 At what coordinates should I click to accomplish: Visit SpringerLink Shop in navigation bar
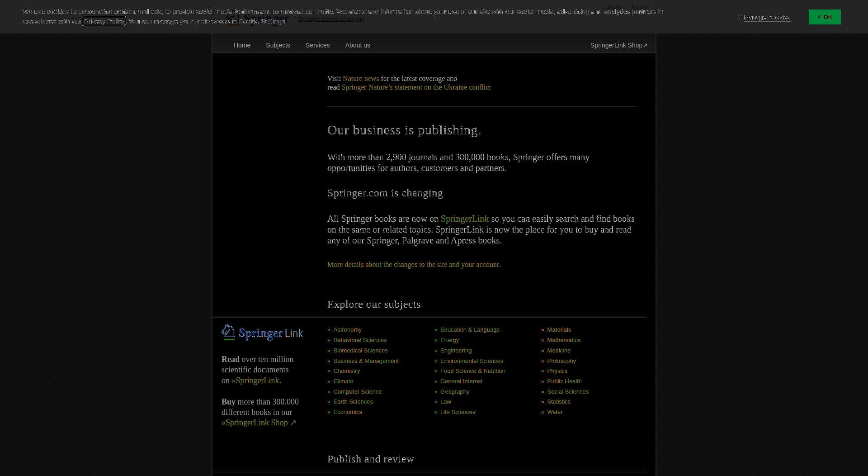point(618,45)
